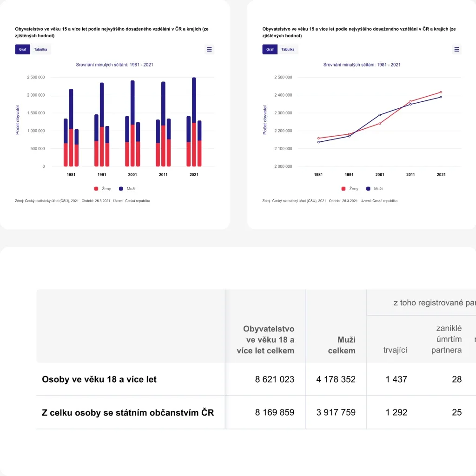476x476 pixels.
Task: Click the "trvající" column header in the table
Action: 395,350
